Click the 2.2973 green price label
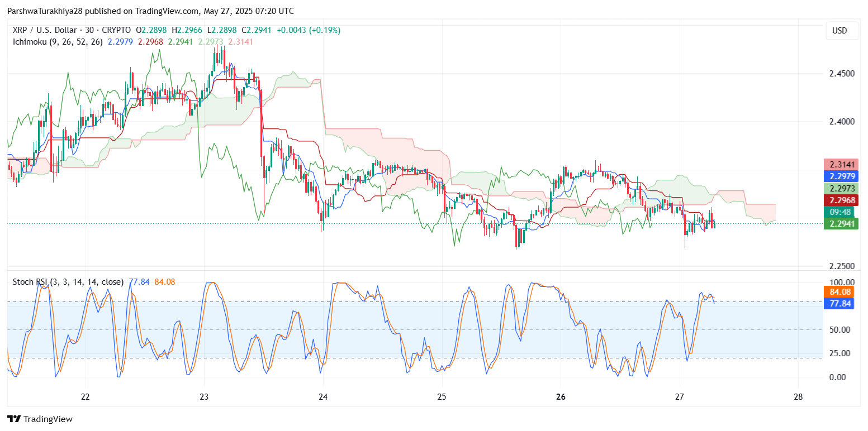The height and width of the screenshot is (431, 868). point(839,189)
